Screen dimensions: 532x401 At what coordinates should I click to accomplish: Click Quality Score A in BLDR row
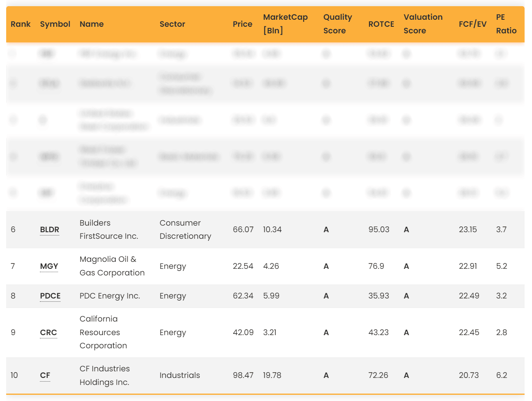click(326, 230)
